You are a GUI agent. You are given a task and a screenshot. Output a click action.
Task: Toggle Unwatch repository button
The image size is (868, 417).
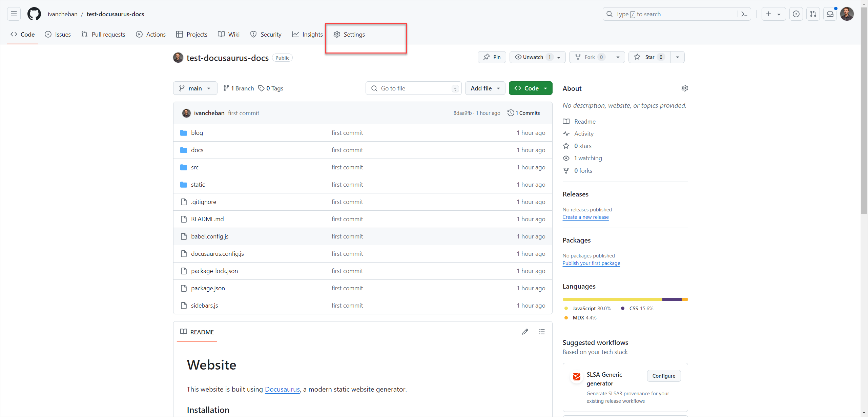pyautogui.click(x=536, y=57)
